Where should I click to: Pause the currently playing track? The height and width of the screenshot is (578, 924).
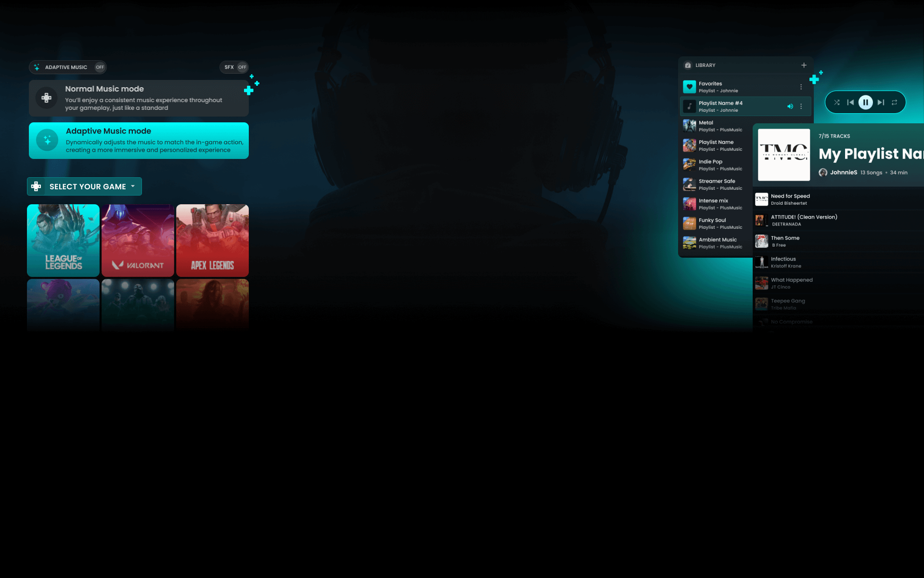tap(865, 102)
